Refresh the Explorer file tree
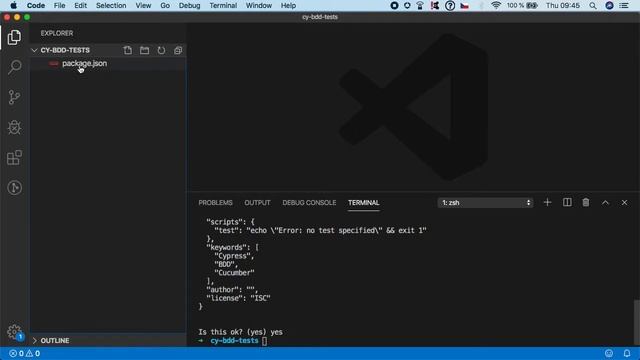Image resolution: width=640 pixels, height=360 pixels. tap(161, 50)
